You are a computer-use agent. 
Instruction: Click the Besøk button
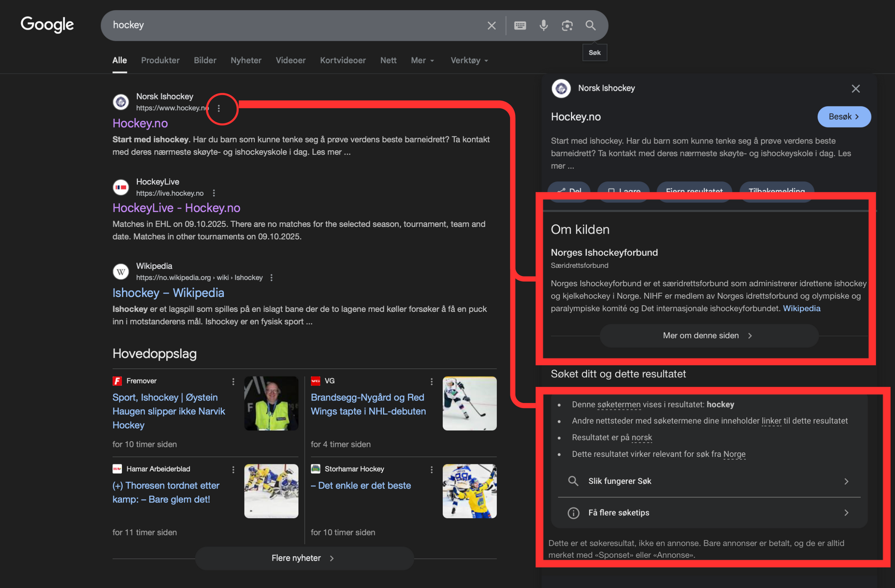(844, 117)
